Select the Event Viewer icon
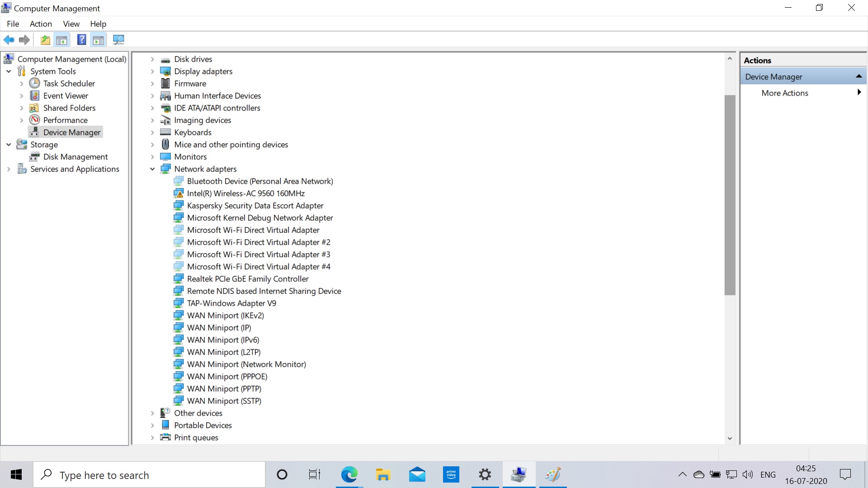 click(x=35, y=95)
